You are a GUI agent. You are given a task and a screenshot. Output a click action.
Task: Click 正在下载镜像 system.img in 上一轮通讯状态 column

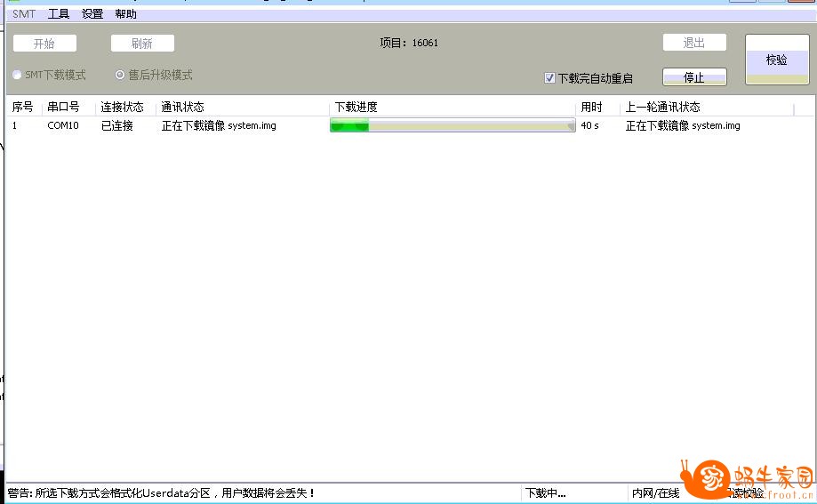tap(683, 125)
